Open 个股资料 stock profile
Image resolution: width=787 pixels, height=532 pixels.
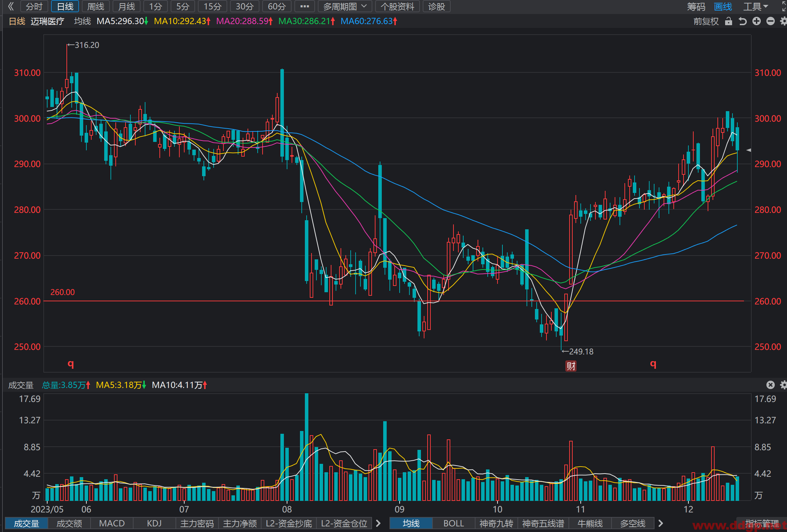pyautogui.click(x=398, y=7)
